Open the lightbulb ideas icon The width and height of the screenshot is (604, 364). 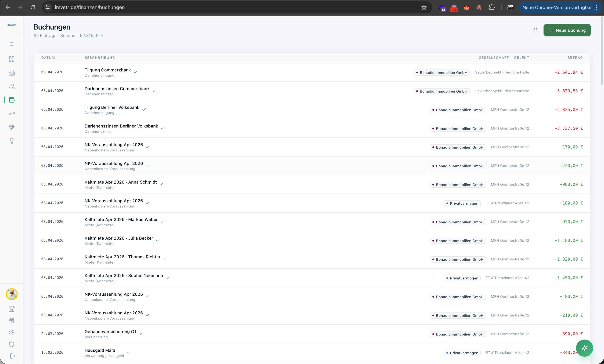pyautogui.click(x=12, y=141)
